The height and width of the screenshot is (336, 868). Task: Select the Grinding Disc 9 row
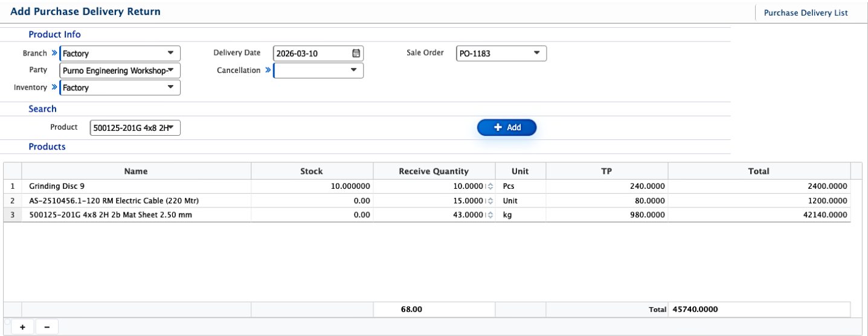136,186
